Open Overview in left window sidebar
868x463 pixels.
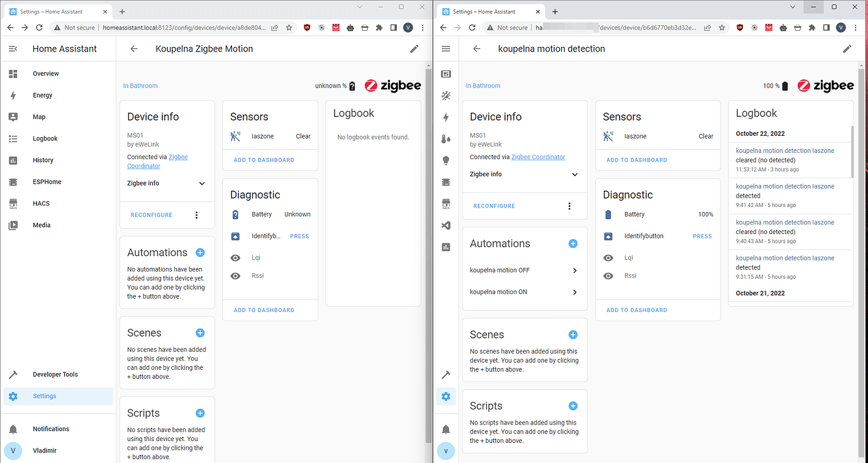(x=58, y=74)
